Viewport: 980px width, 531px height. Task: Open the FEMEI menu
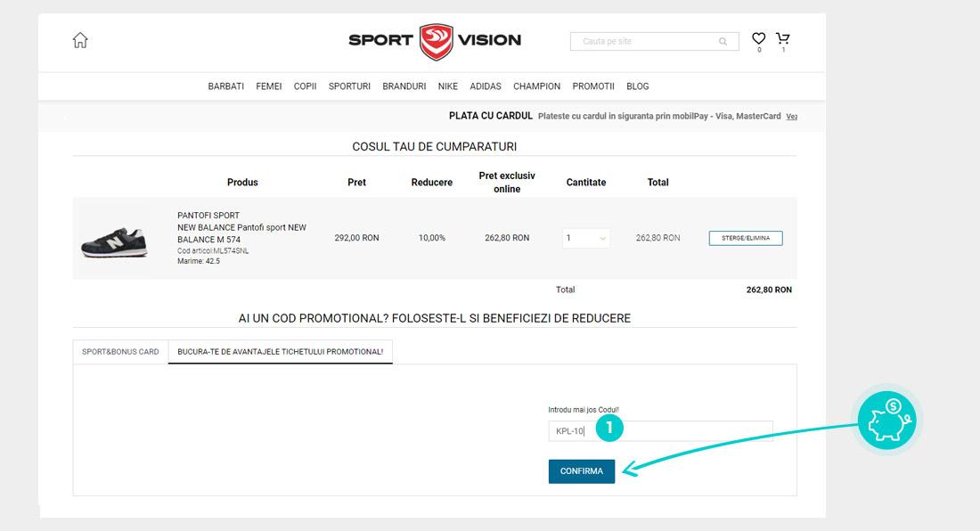pyautogui.click(x=269, y=86)
